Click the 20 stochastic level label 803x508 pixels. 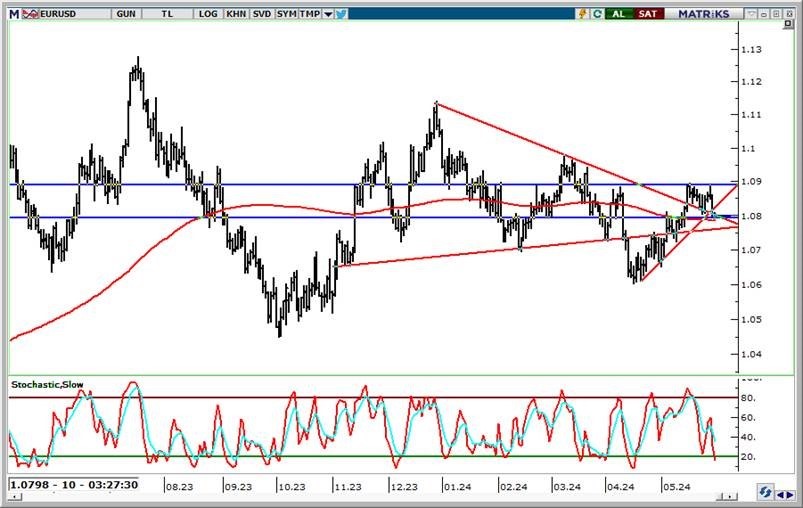click(748, 457)
